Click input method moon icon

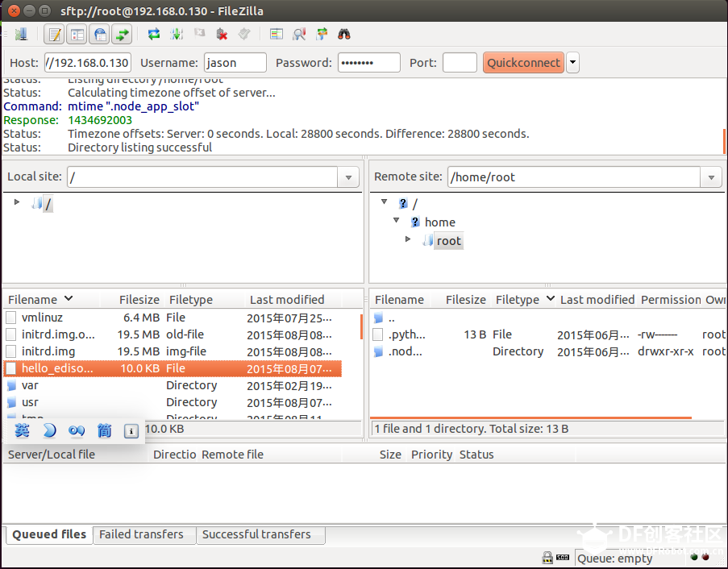point(49,430)
